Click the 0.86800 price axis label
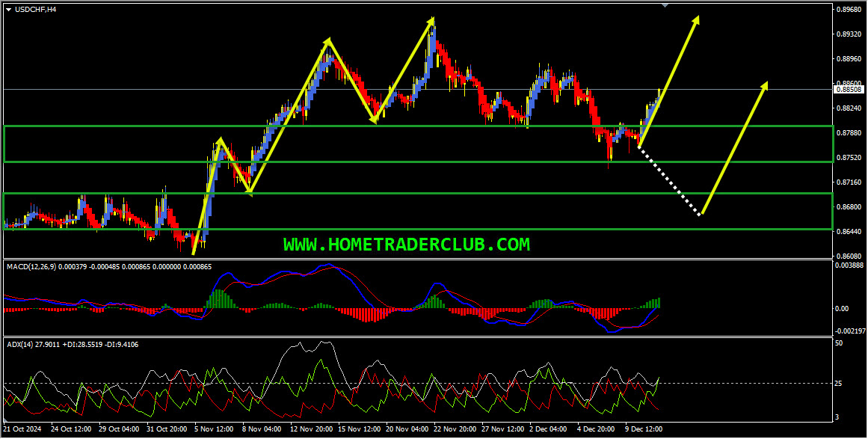The image size is (868, 439). point(849,207)
